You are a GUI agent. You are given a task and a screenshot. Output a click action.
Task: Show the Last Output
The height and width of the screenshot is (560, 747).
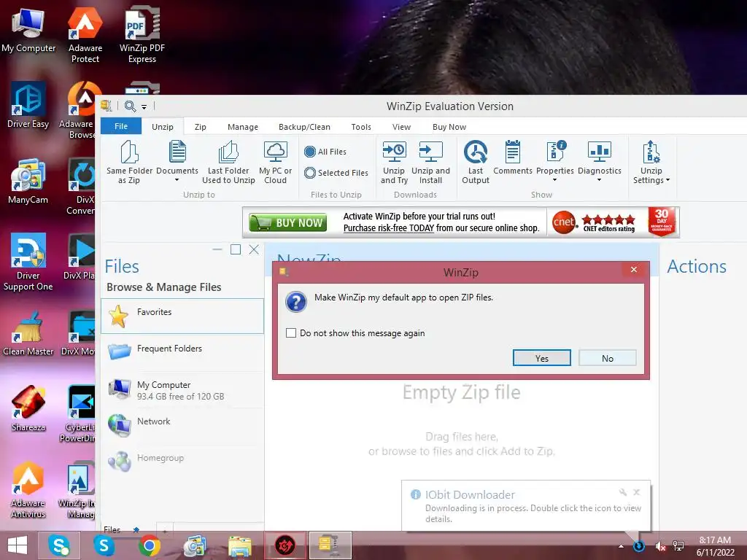[476, 162]
